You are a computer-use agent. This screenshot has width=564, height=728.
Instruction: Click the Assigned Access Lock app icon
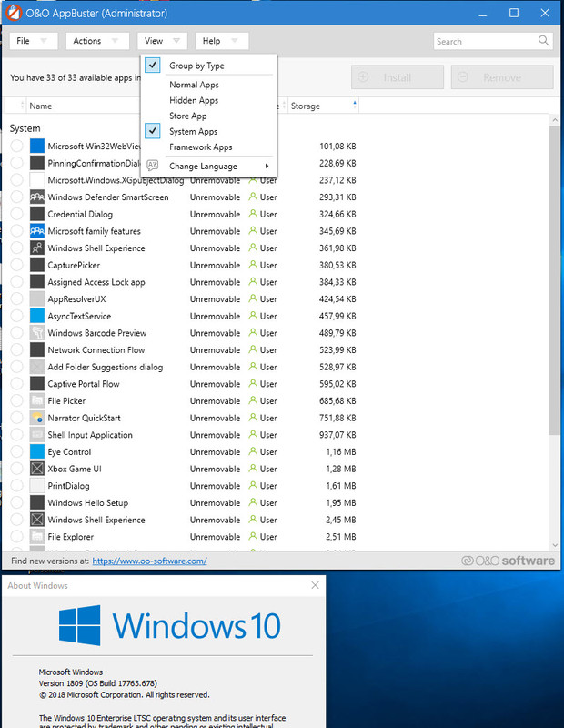pyautogui.click(x=37, y=282)
